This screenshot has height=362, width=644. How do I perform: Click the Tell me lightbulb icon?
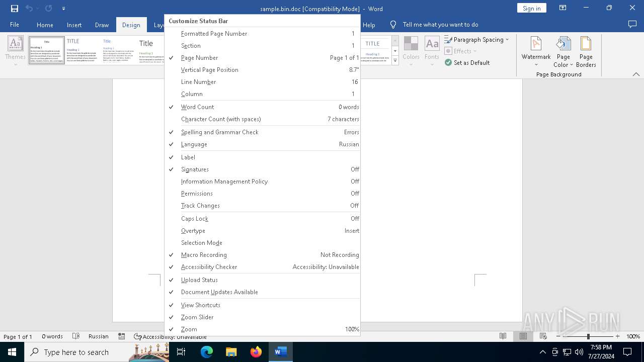pyautogui.click(x=393, y=25)
